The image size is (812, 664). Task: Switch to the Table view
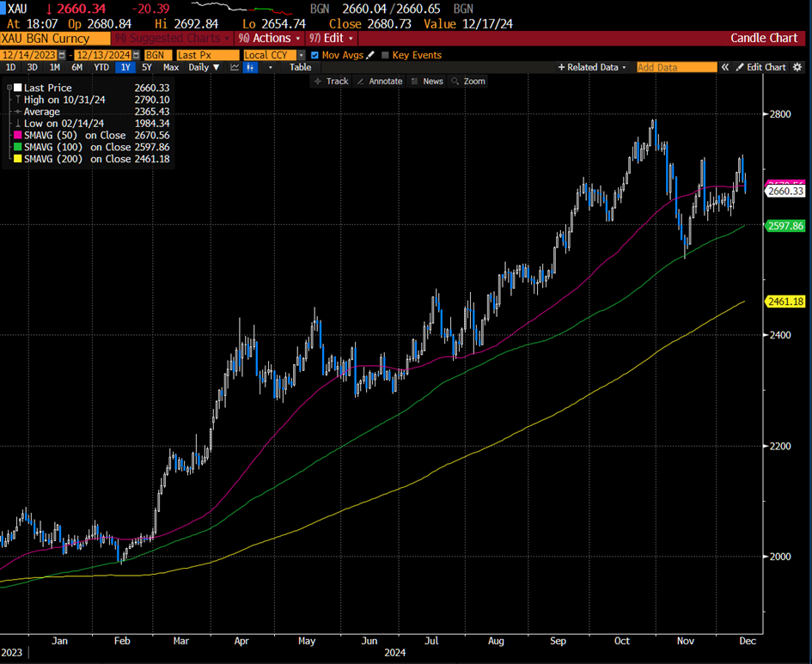pos(301,67)
